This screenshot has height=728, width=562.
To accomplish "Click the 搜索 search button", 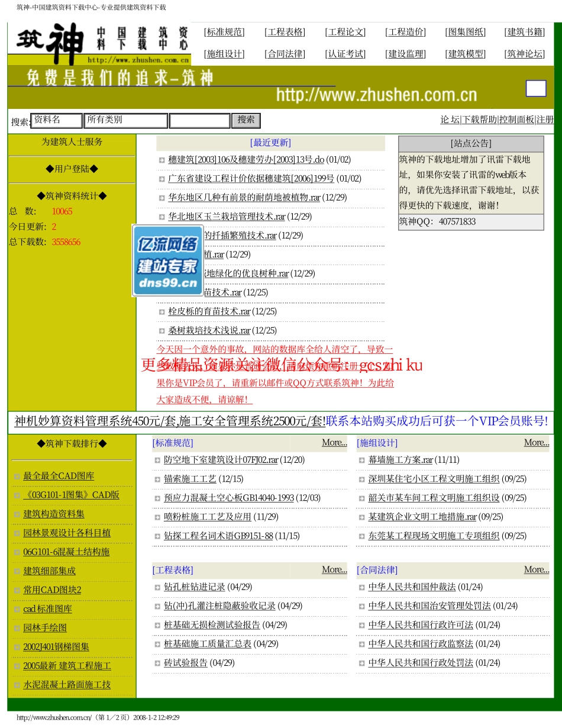I will pyautogui.click(x=246, y=120).
